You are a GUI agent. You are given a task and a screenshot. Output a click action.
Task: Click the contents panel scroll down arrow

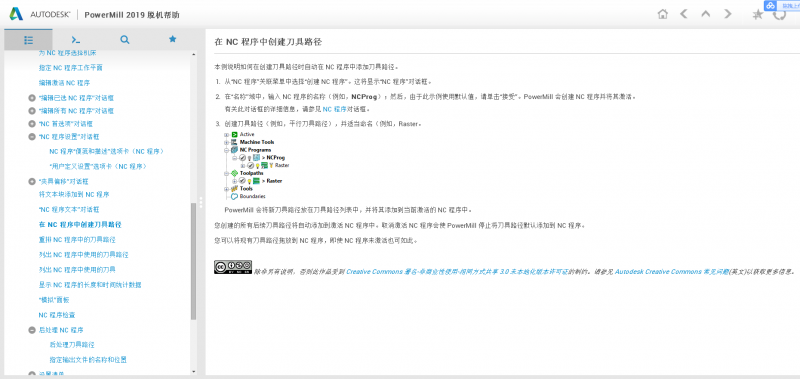pos(193,372)
